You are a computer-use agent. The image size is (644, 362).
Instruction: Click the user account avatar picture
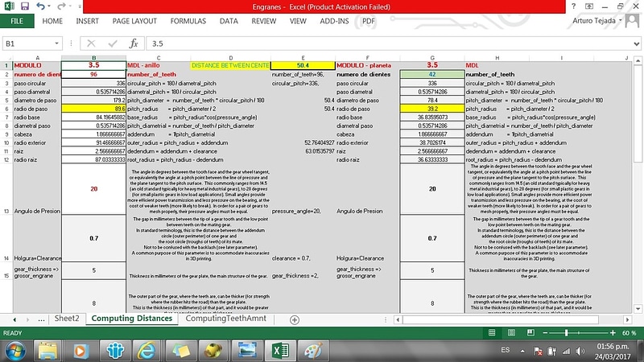[x=633, y=21]
